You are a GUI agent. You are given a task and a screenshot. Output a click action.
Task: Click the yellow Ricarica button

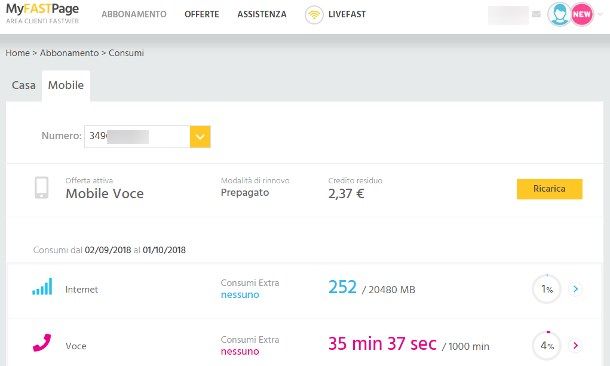click(549, 189)
